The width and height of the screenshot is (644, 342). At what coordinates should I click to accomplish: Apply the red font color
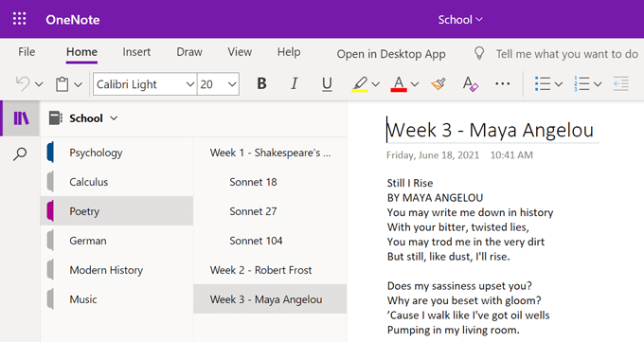pos(399,84)
